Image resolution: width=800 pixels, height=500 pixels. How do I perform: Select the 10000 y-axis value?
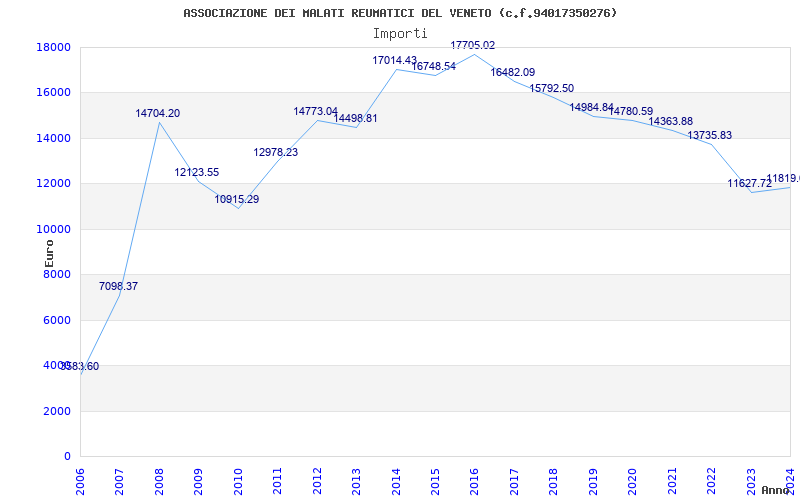52,229
